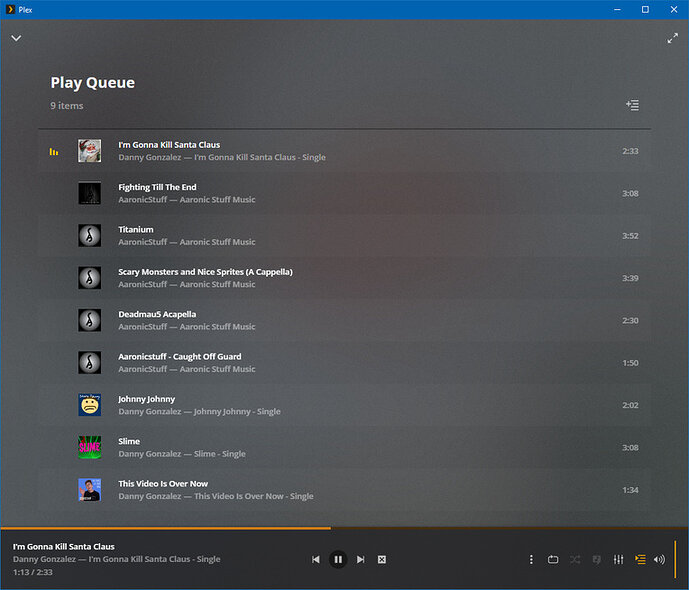Image resolution: width=689 pixels, height=590 pixels.
Task: Click the Slime album art
Action: [x=90, y=447]
